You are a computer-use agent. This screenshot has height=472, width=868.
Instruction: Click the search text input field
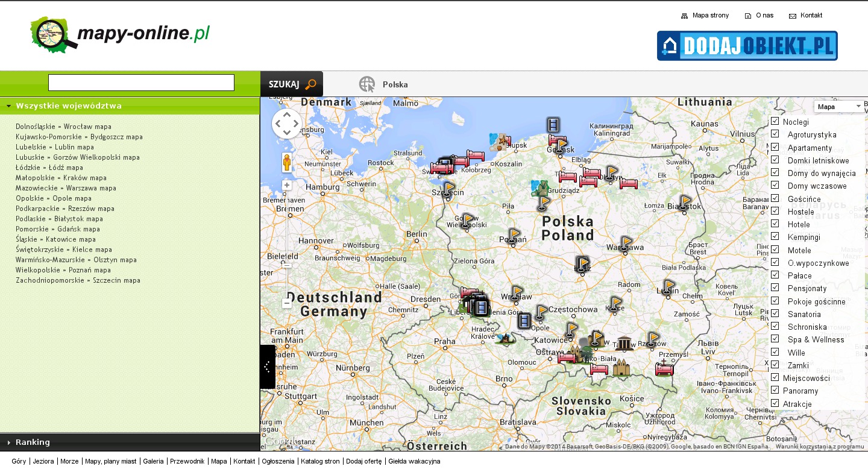(x=141, y=83)
